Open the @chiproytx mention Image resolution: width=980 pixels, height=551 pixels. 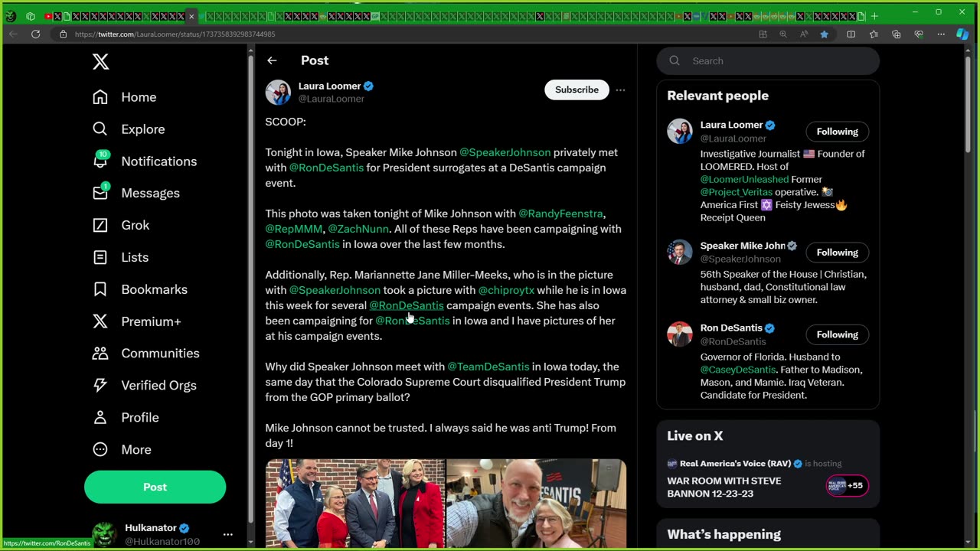click(506, 290)
